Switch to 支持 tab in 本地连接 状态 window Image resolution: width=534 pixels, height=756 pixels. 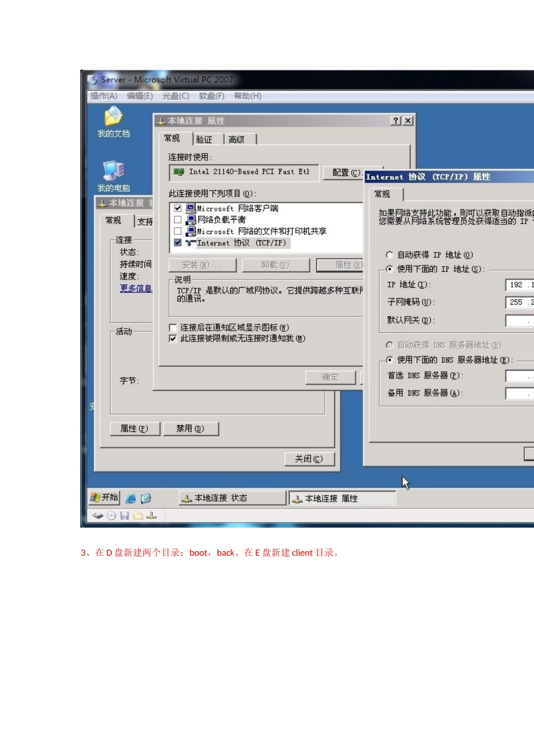(x=145, y=222)
